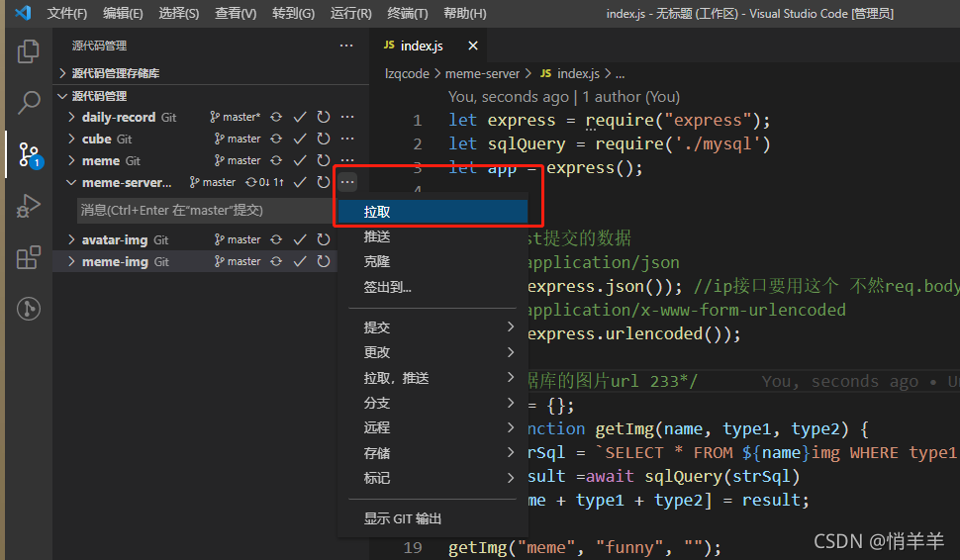This screenshot has height=560, width=960.
Task: Expand the meme-img repository
Action: 71,261
